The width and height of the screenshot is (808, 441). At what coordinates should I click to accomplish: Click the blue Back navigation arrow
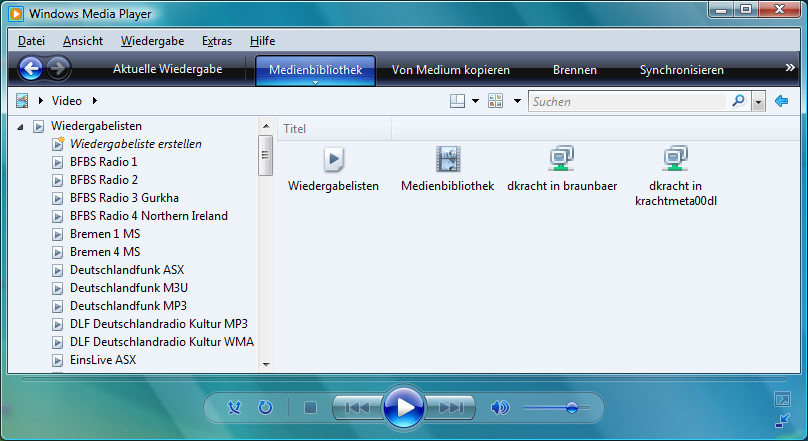[x=31, y=69]
